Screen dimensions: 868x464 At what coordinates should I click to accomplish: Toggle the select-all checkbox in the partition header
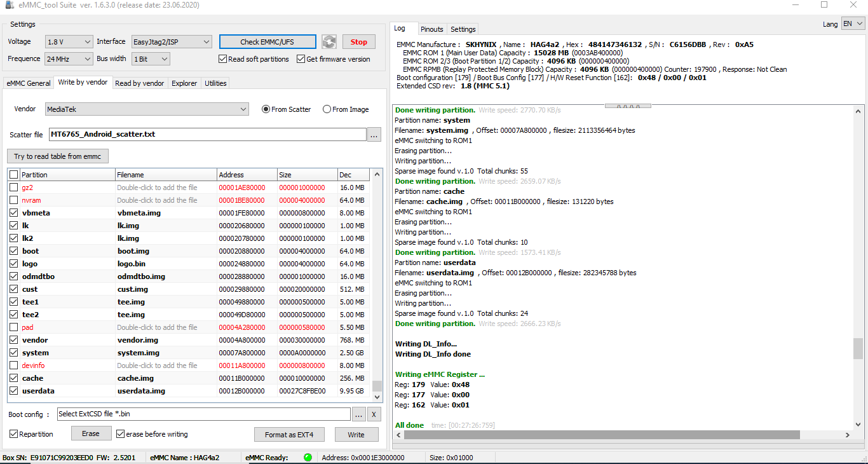[14, 175]
